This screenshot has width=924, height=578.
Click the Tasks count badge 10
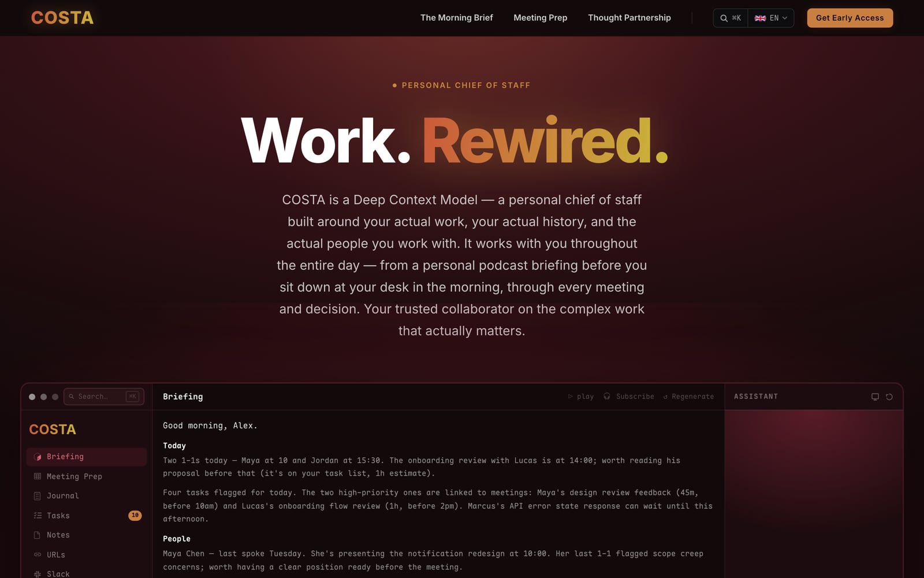point(135,516)
